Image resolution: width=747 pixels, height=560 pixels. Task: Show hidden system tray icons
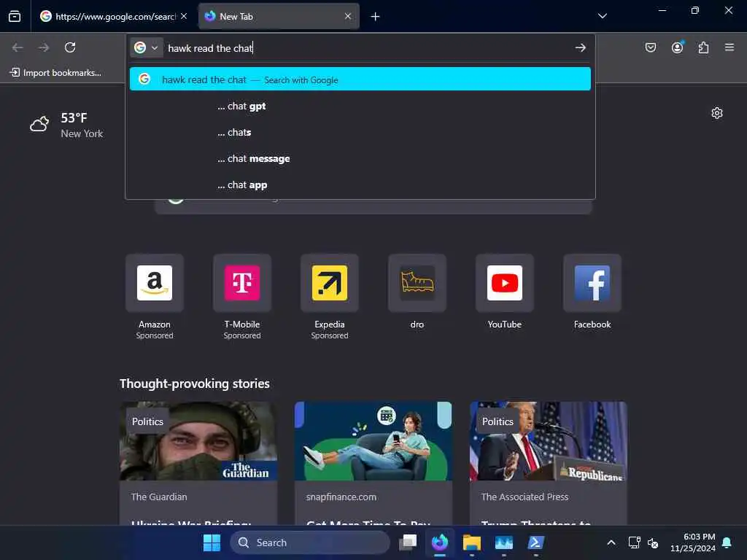[611, 542]
